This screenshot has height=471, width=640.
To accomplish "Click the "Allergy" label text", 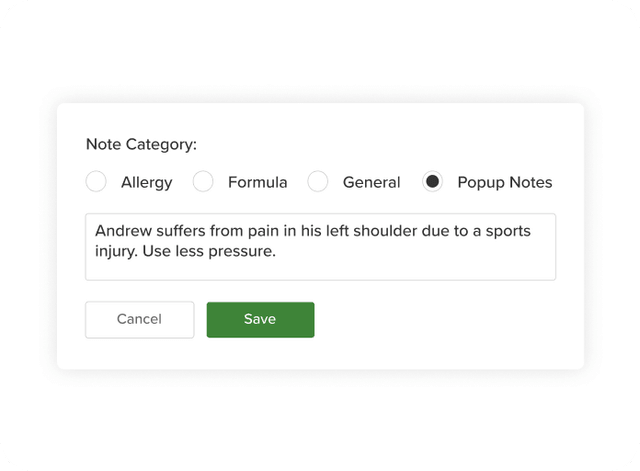I will click(146, 182).
